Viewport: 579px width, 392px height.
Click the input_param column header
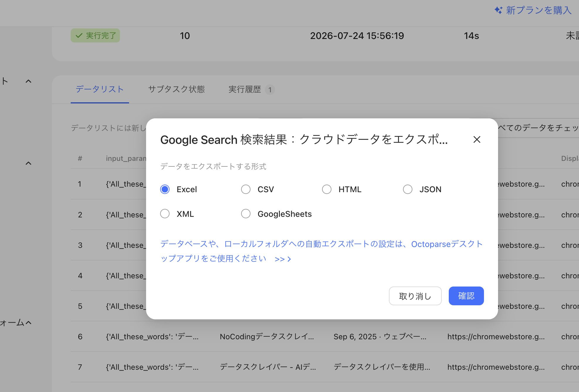pos(126,158)
